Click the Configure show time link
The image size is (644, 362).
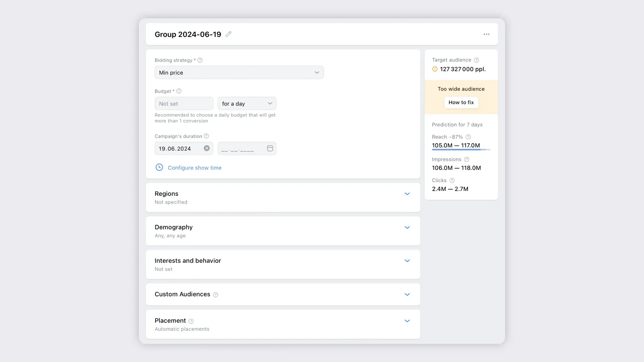click(195, 168)
